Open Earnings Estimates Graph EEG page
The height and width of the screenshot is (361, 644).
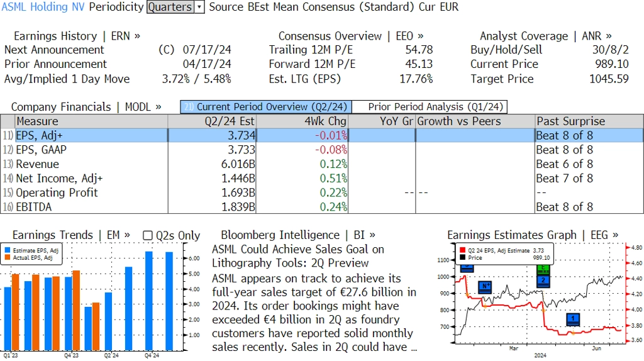[x=533, y=235]
